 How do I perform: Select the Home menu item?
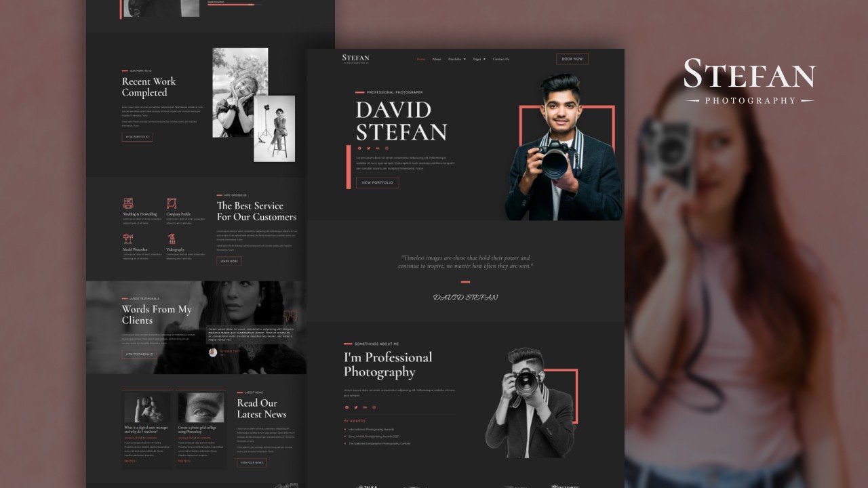(x=420, y=59)
